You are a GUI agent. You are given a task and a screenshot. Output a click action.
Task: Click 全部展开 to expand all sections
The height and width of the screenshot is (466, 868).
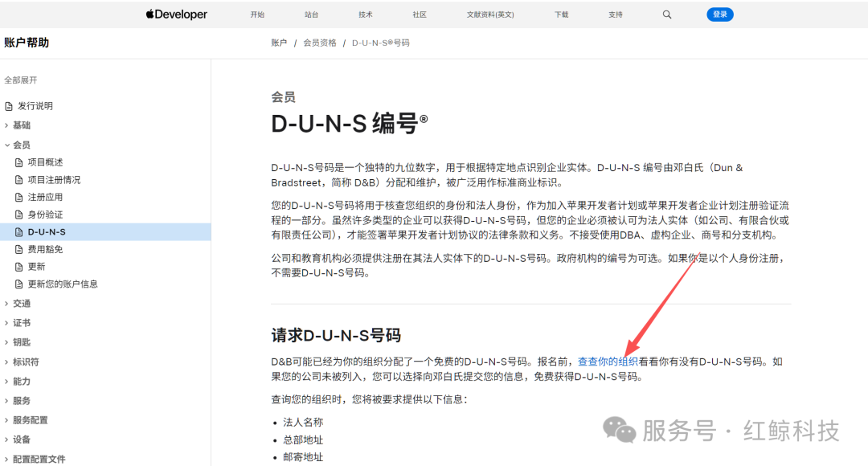pyautogui.click(x=20, y=80)
